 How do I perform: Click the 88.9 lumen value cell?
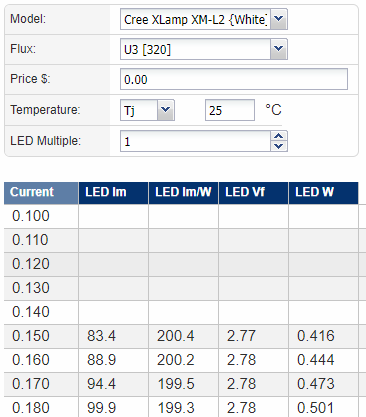point(113,360)
